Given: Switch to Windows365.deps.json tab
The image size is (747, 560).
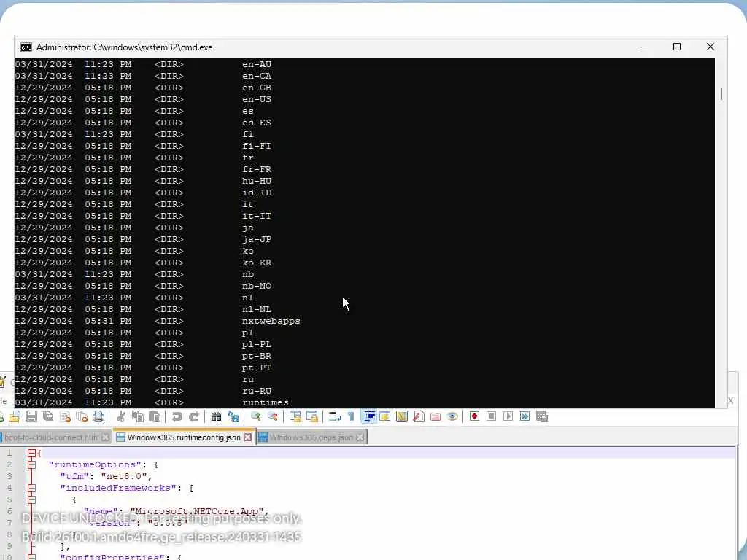Looking at the screenshot, I should click(311, 437).
